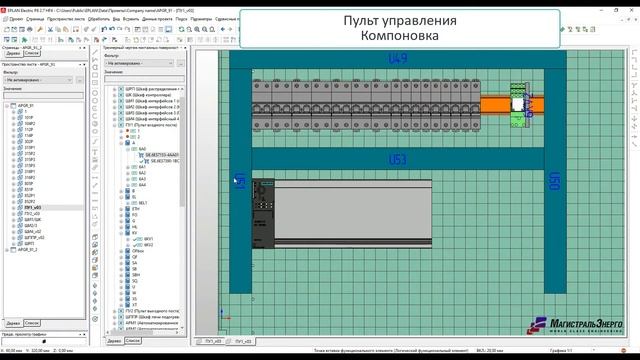Select the Polyline drawing tool

tap(95, 60)
